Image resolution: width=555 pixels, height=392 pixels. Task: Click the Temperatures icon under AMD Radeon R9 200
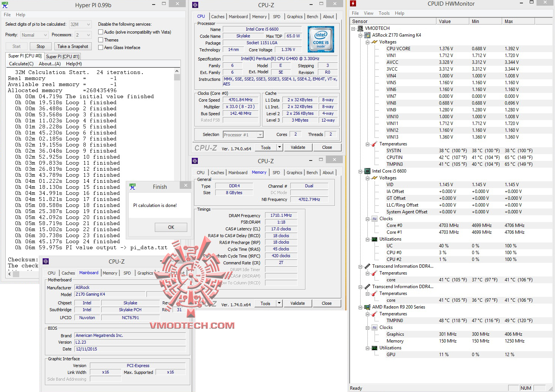375,314
